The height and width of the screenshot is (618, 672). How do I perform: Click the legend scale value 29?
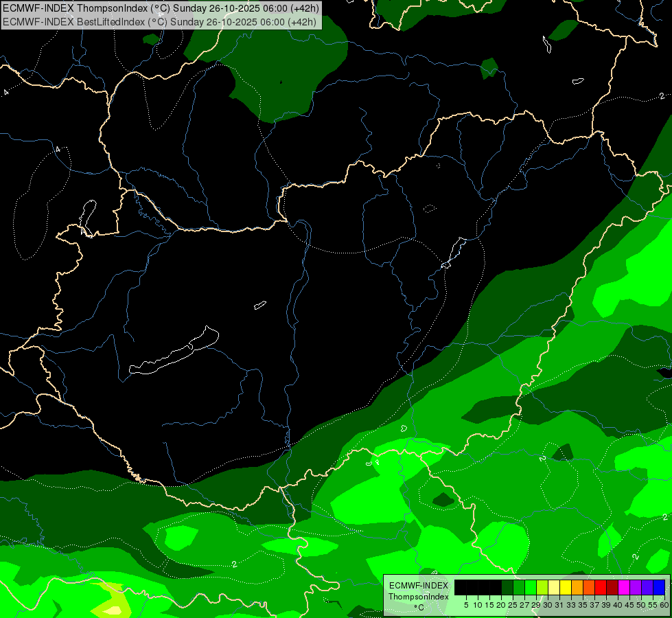[x=536, y=605]
